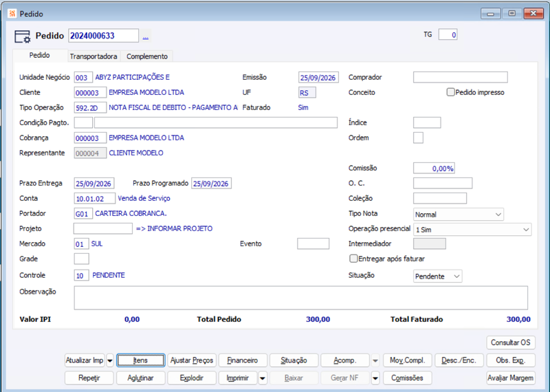Click the Conta field 10.01.02
Screen dimensions: 550x392
[x=95, y=199]
